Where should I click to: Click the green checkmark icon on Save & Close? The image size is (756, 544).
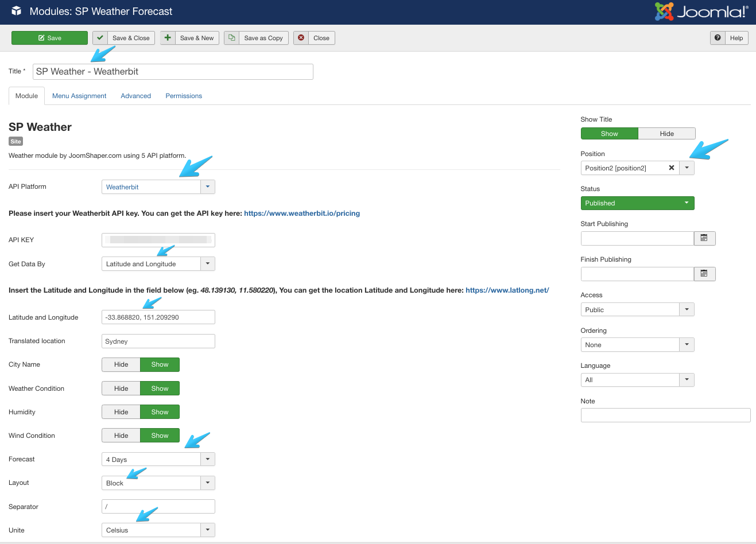[x=100, y=38]
